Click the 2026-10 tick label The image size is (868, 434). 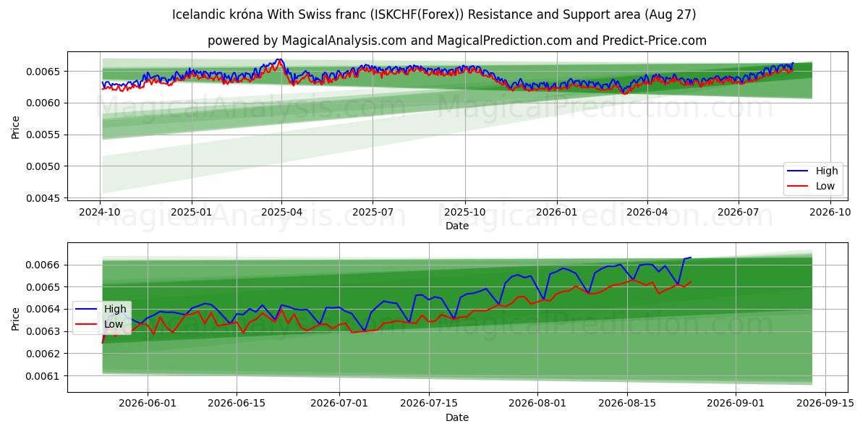pos(829,212)
